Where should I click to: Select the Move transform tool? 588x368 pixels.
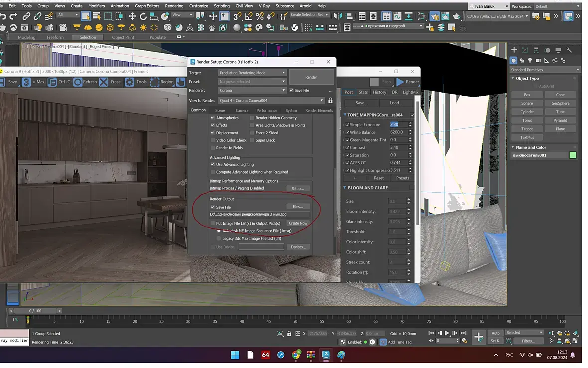(132, 16)
